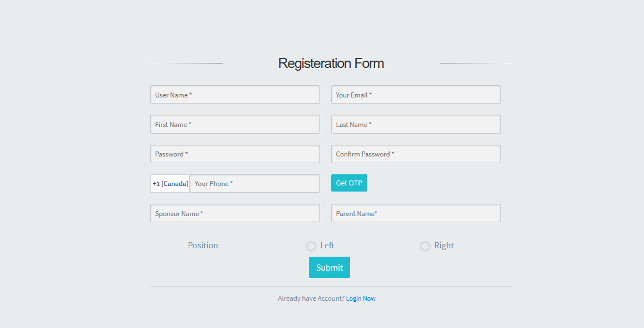Screen dimensions: 644x328
Task: Focus the Your Email text box
Action: coord(416,95)
